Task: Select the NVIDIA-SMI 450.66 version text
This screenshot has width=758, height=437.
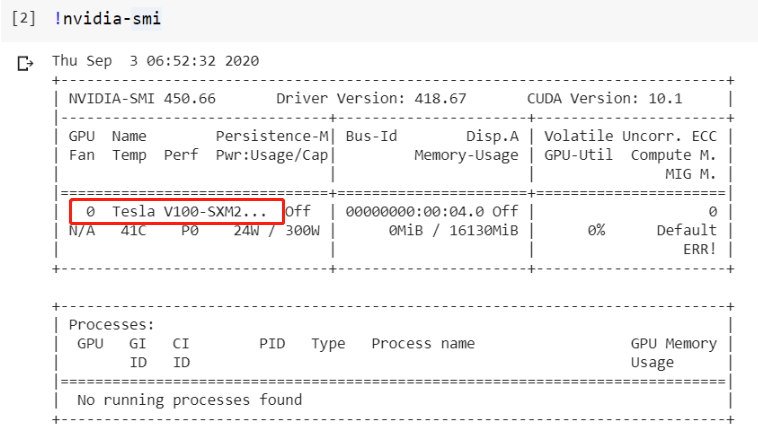Action: pyautogui.click(x=142, y=99)
